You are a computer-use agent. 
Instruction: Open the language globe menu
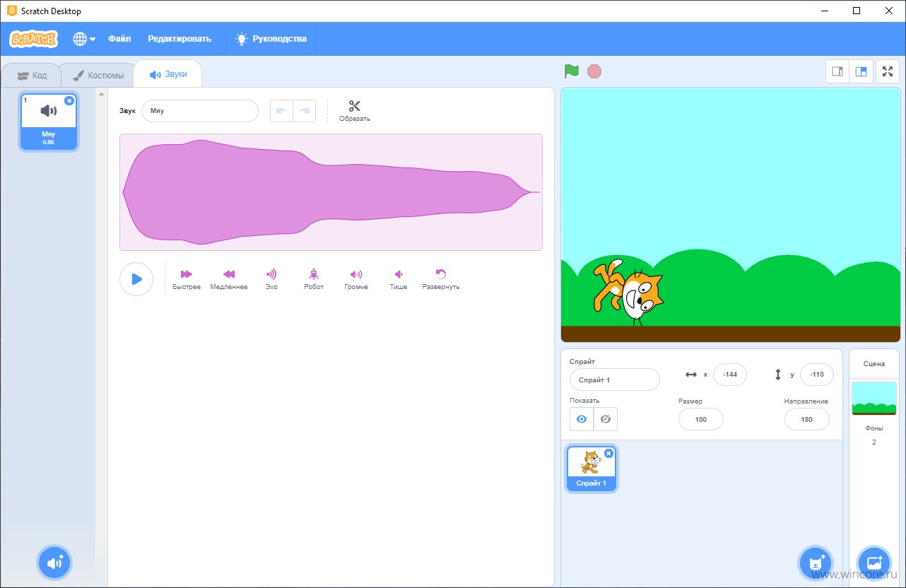coord(84,39)
